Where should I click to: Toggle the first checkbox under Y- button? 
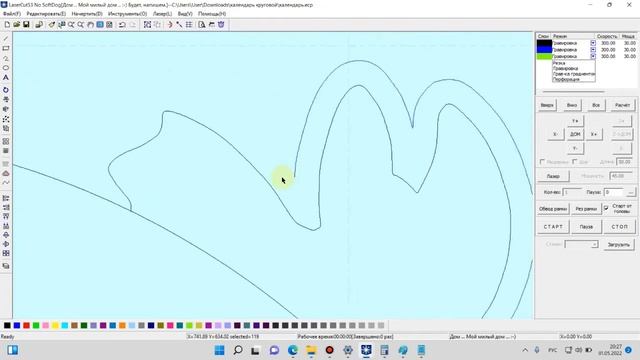point(542,162)
